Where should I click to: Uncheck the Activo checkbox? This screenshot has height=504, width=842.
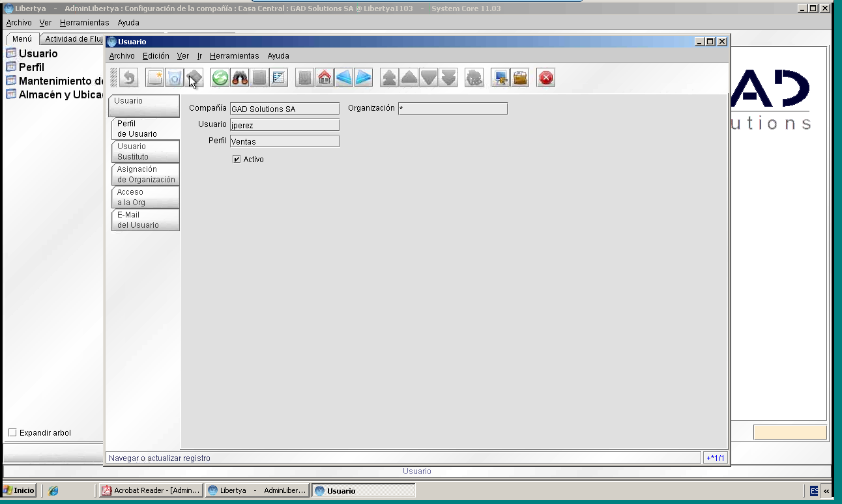pyautogui.click(x=237, y=159)
